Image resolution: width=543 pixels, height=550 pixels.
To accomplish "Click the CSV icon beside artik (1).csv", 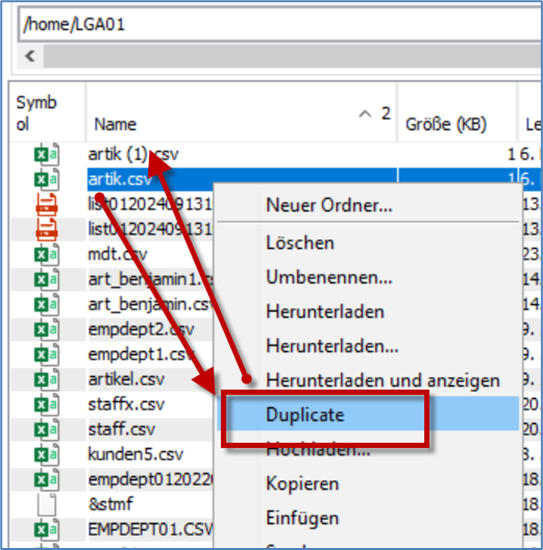I will click(47, 155).
